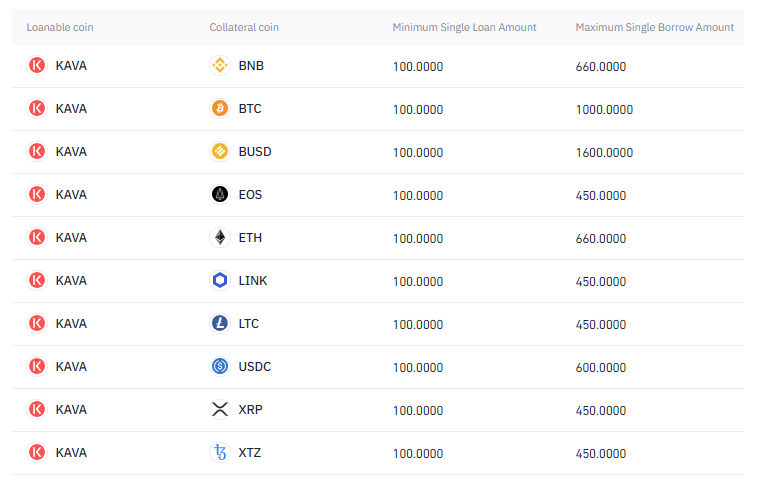Click the LTC litecoin icon
This screenshot has width=757, height=486.
point(220,323)
